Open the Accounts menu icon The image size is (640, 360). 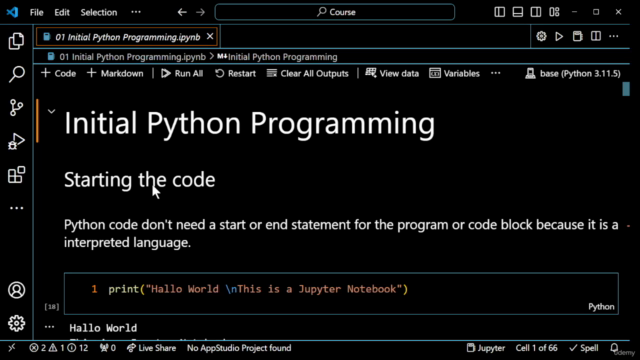(16, 290)
